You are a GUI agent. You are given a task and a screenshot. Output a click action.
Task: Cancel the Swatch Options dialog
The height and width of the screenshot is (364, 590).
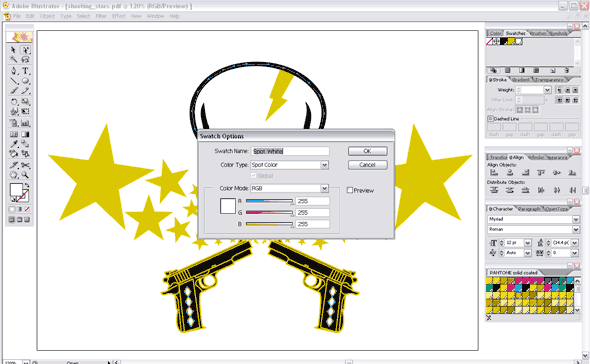point(368,165)
